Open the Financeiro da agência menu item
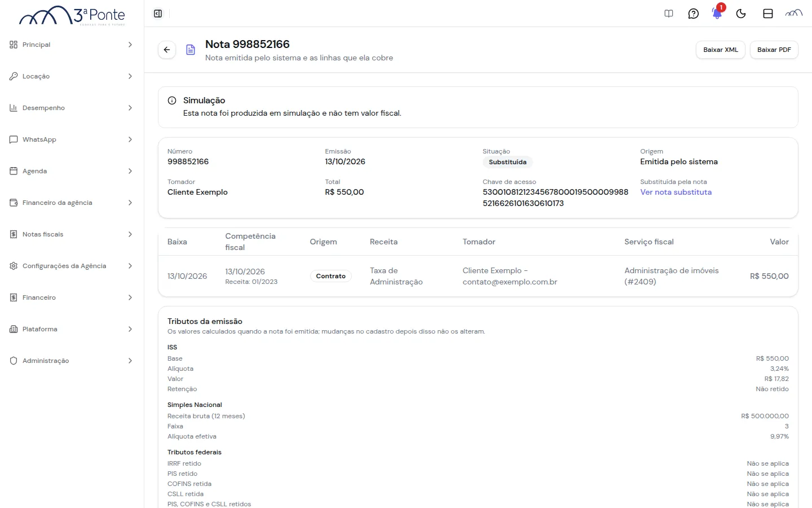This screenshot has width=812, height=508. [x=72, y=203]
